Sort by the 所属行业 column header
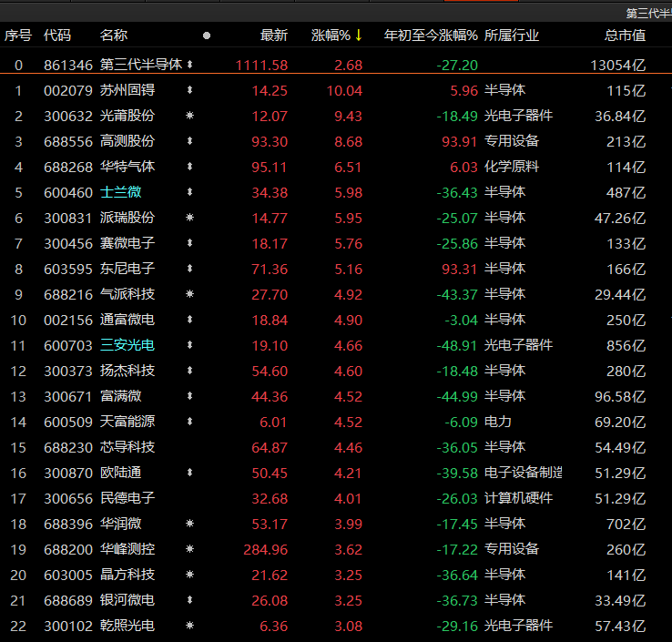Screen dimensions: 672x642 coord(512,36)
